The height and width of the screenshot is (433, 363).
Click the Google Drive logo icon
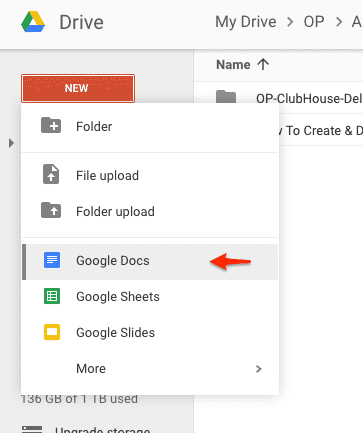[x=33, y=22]
